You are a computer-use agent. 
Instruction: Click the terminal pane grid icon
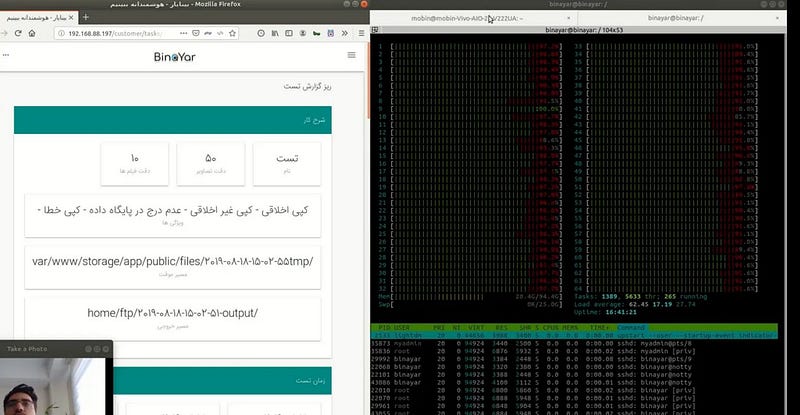click(x=375, y=30)
